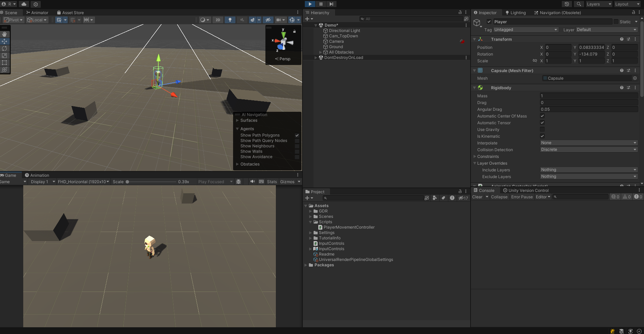Select the Scale tool
The width and height of the screenshot is (644, 334).
pyautogui.click(x=4, y=56)
